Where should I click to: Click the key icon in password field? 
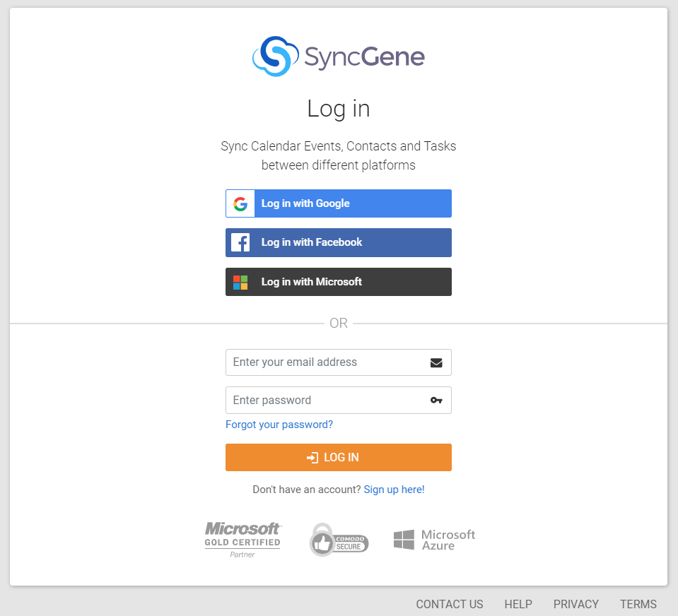436,400
